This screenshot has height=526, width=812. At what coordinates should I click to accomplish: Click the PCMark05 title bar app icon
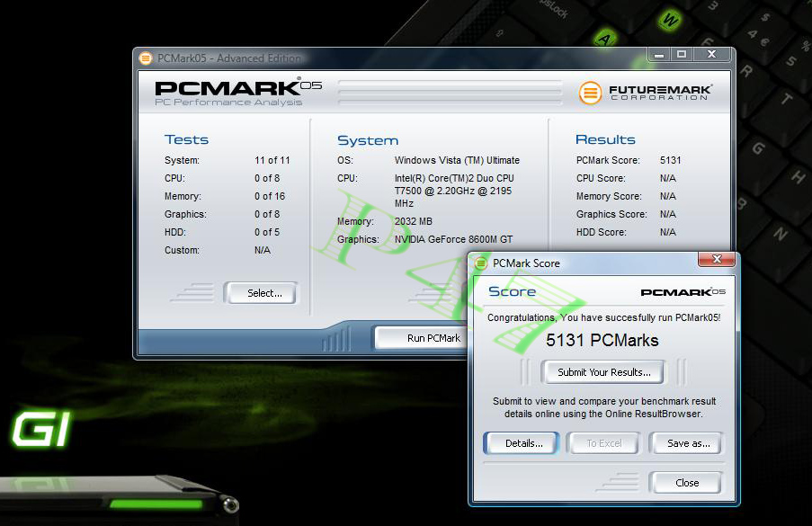click(x=146, y=58)
